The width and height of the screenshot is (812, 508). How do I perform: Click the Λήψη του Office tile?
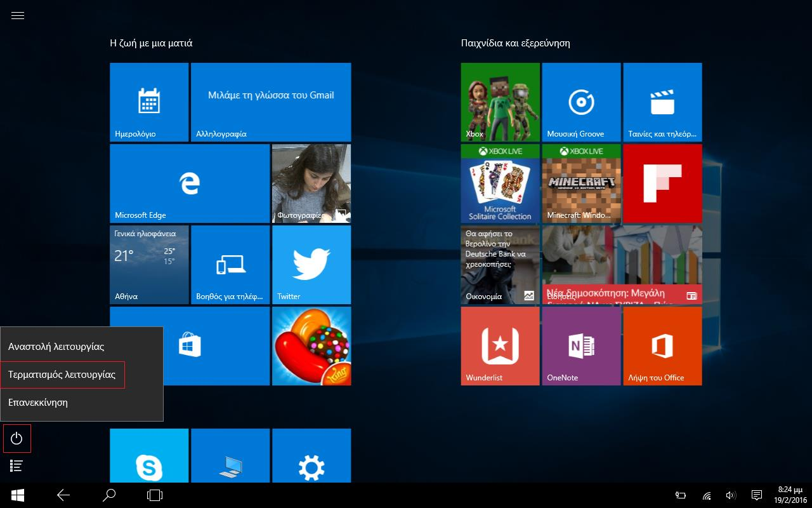click(x=663, y=346)
